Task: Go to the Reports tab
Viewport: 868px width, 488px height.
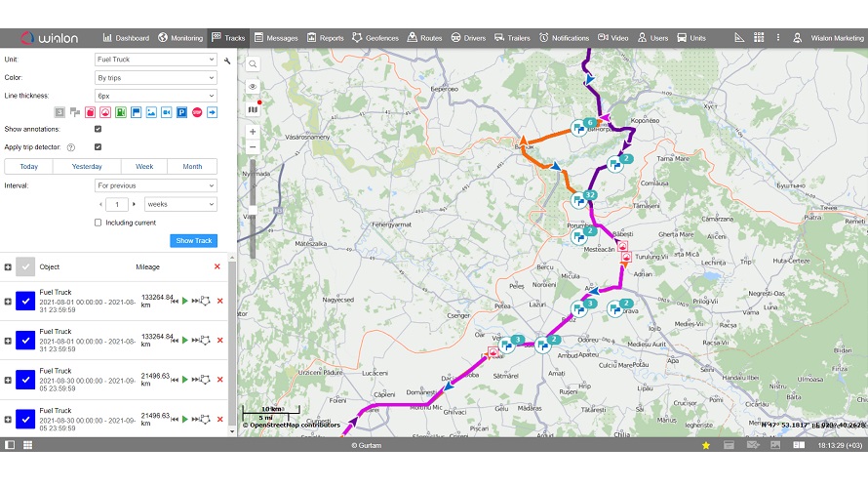Action: [x=325, y=38]
